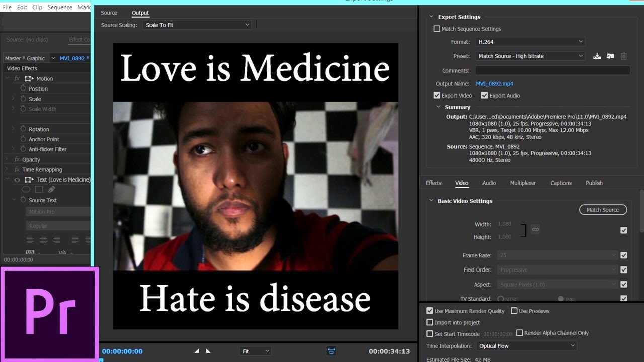The image size is (644, 362).
Task: Click the Anchor Point stopwatch icon
Action: pos(23,139)
